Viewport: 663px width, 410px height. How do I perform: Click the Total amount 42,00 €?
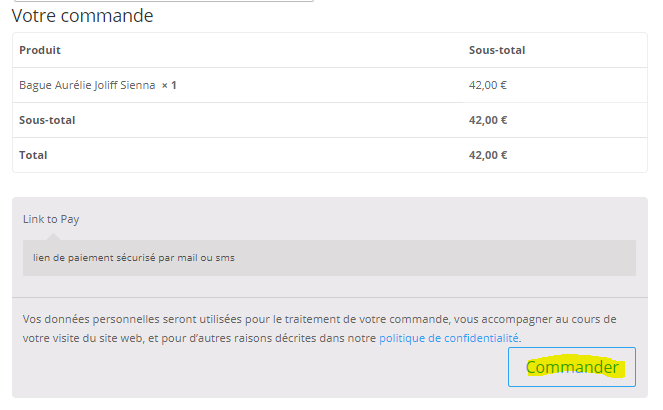pos(487,155)
